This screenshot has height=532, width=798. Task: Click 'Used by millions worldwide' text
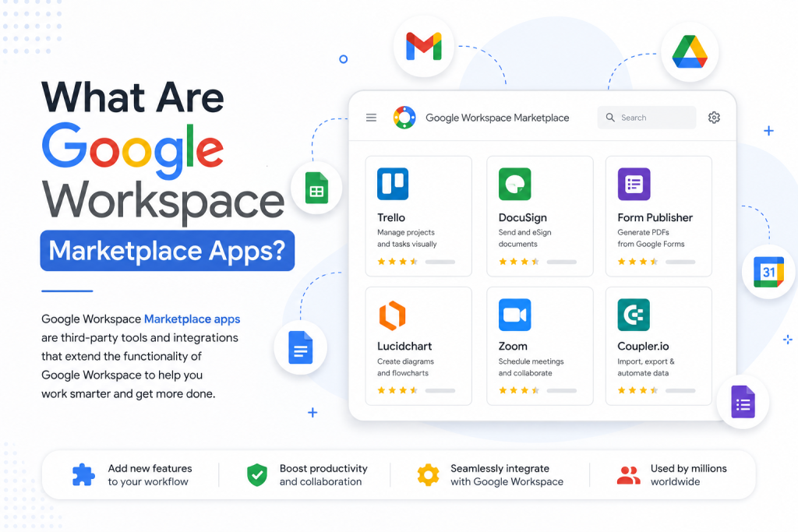689,475
